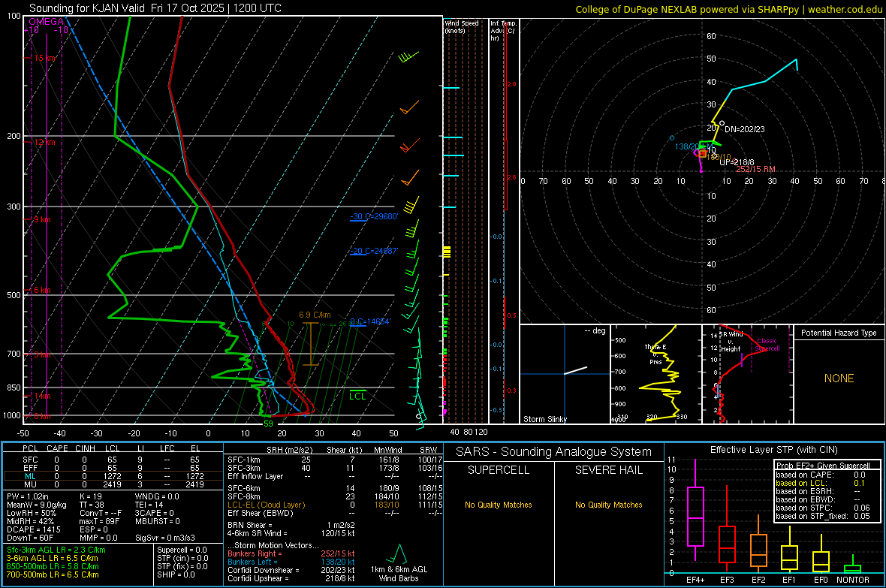This screenshot has width=886, height=588.
Task: Select the highlighted ML parcel row
Action: 113,476
